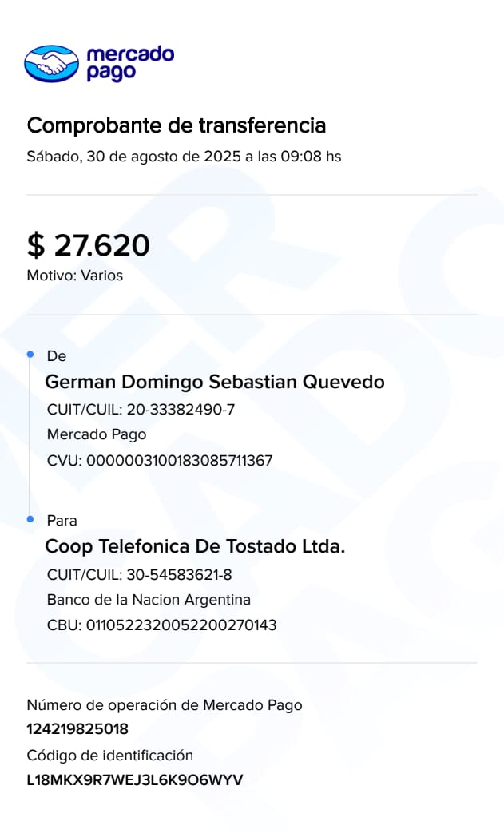Select the recipient CBU number
Viewport: 504px width, 837px height.
(x=161, y=625)
